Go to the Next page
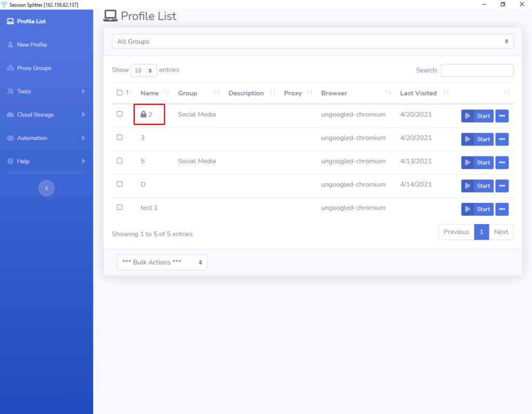Image resolution: width=532 pixels, height=414 pixels. tap(501, 232)
